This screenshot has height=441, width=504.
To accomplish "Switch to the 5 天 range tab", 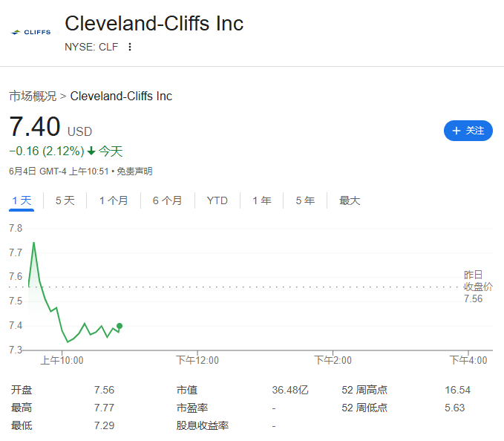I will click(x=65, y=200).
